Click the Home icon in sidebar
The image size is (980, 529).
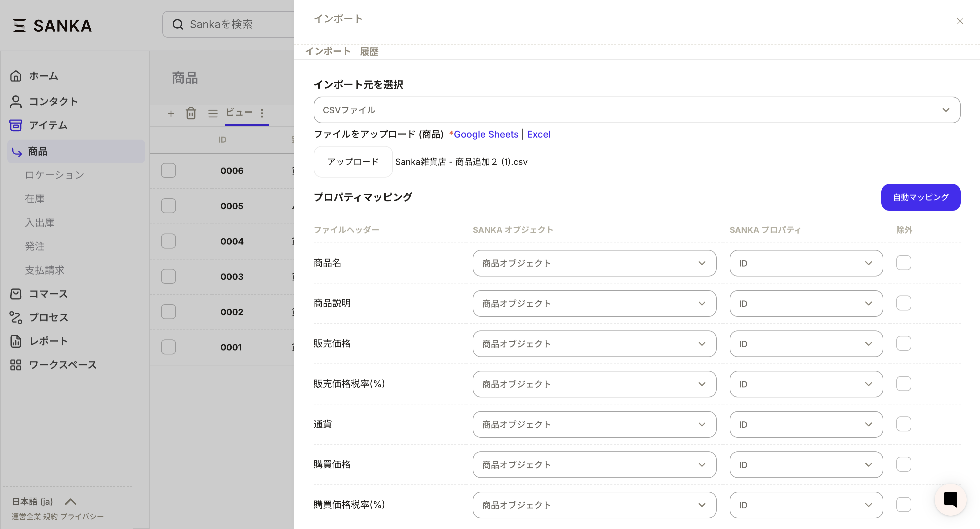(16, 76)
